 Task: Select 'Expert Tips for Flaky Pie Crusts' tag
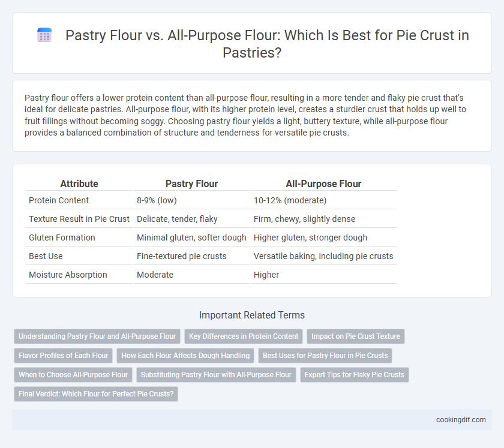(355, 375)
